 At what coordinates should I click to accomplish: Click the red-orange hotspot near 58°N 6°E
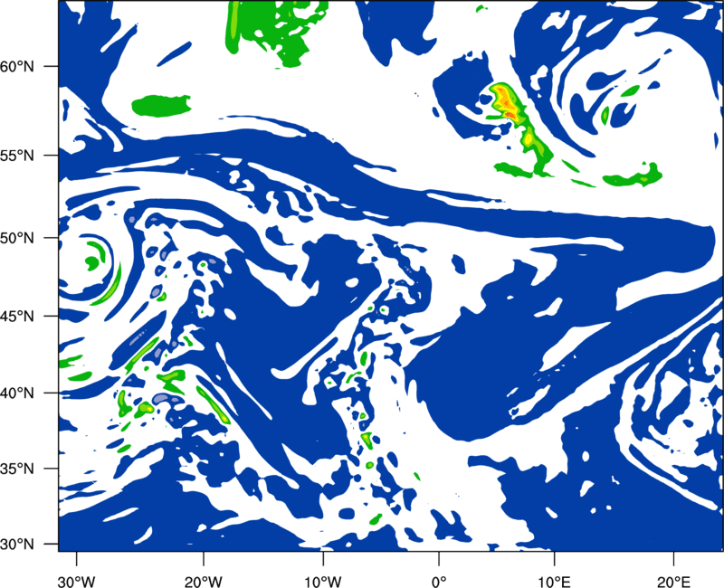point(505,100)
